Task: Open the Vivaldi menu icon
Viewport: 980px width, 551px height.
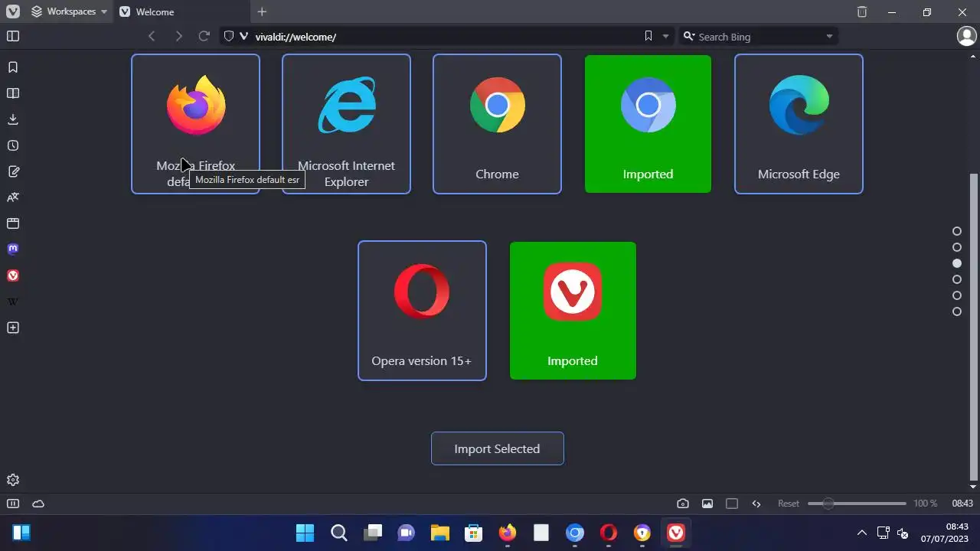Action: [x=12, y=11]
